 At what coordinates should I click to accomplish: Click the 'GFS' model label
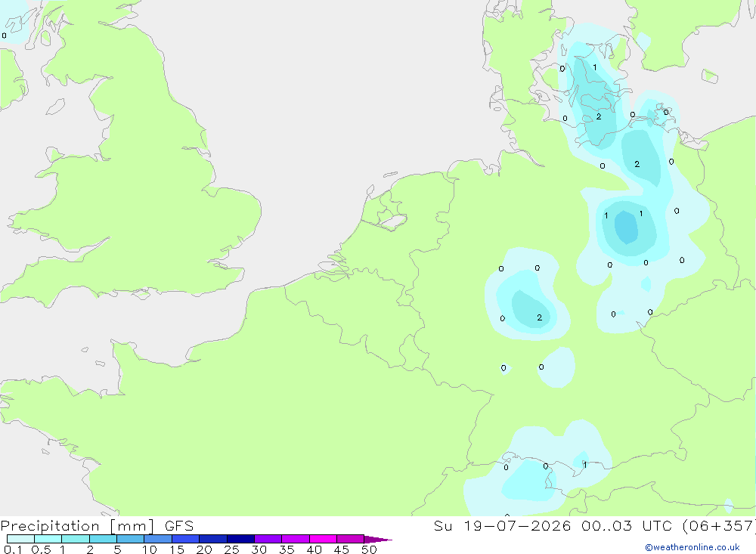(179, 525)
